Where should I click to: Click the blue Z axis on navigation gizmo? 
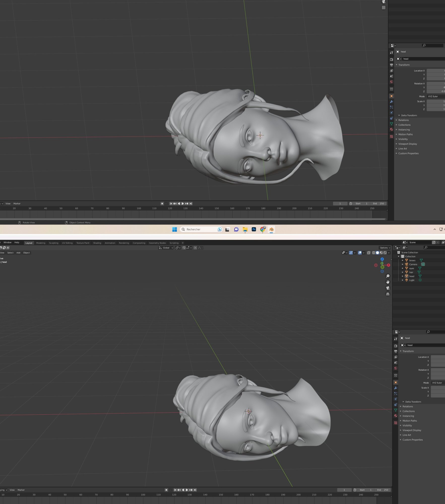click(x=382, y=259)
